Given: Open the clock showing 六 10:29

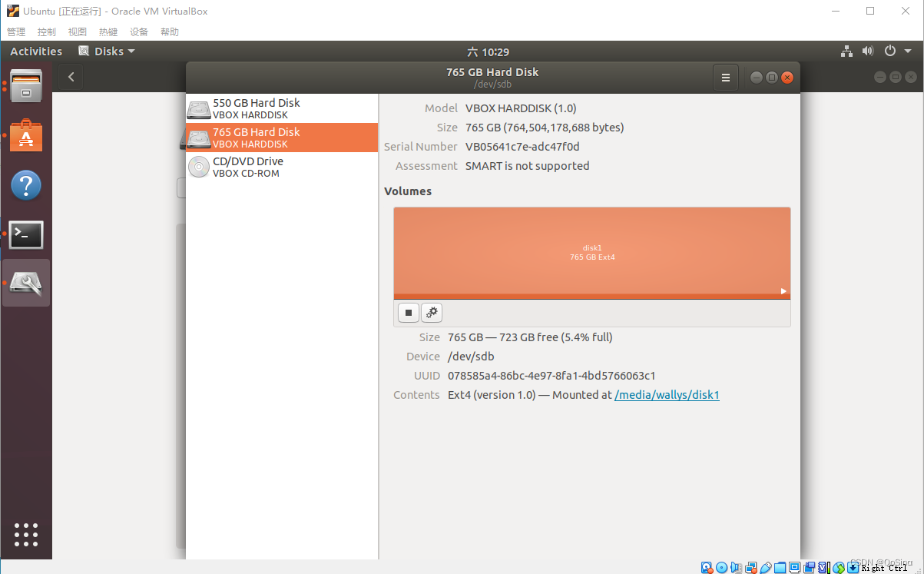Looking at the screenshot, I should (x=488, y=52).
